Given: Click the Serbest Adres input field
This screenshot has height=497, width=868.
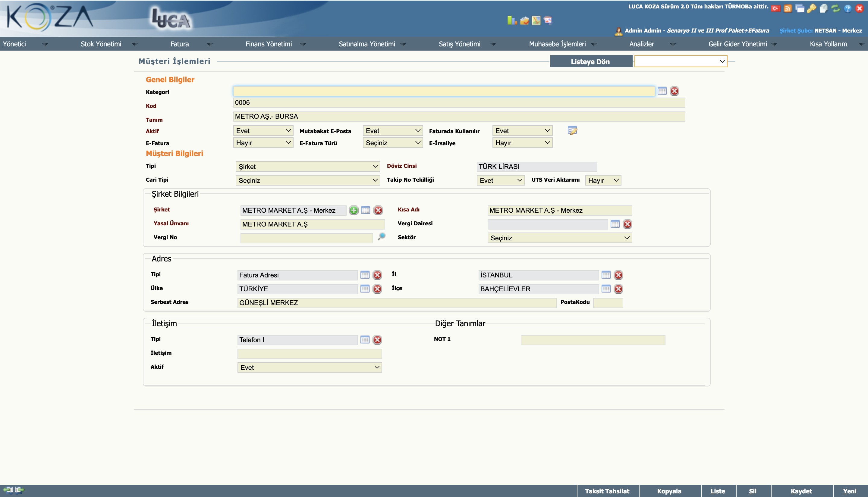Looking at the screenshot, I should pos(397,303).
